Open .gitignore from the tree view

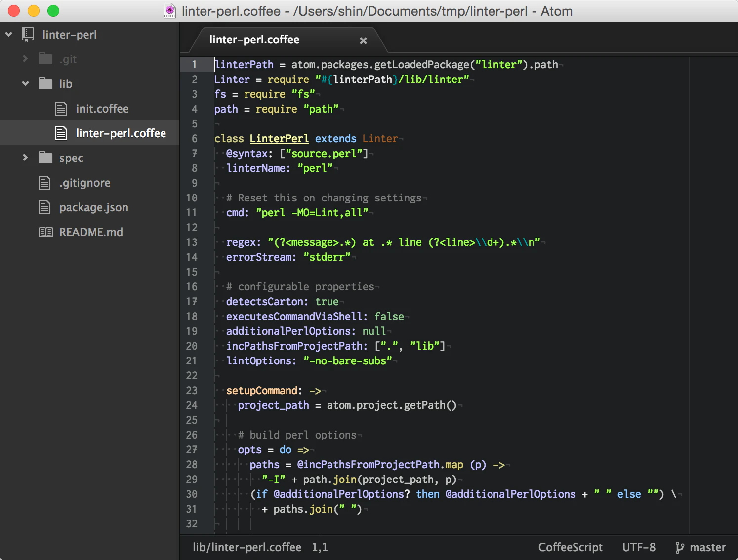point(85,183)
